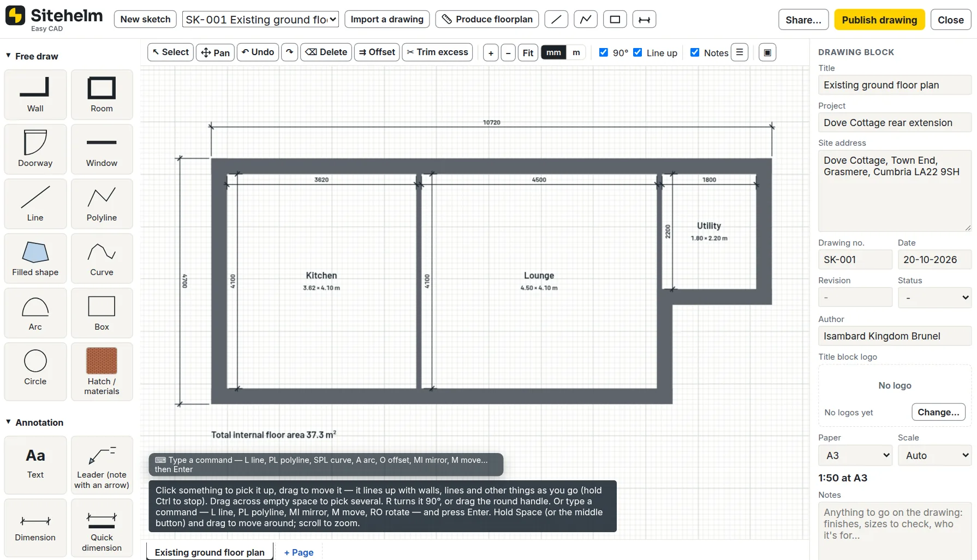Activate the Polyline tool in Free draw
The image size is (977, 560).
click(102, 204)
